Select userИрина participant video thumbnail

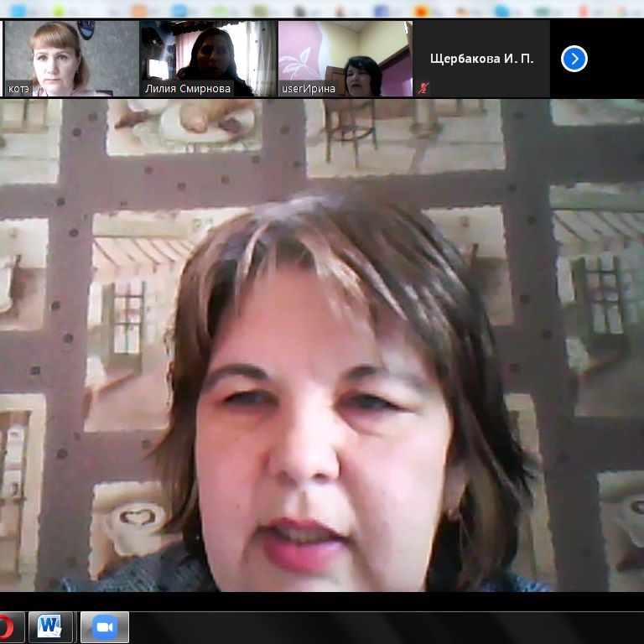click(x=345, y=59)
